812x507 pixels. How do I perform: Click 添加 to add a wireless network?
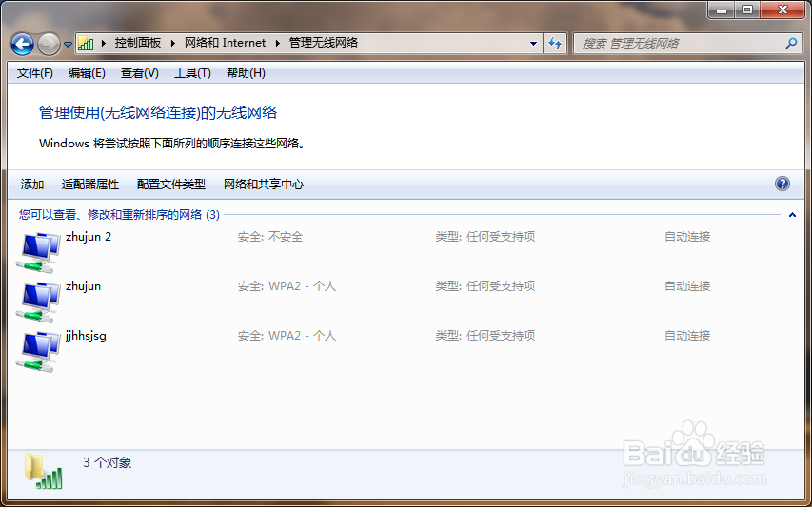tap(32, 185)
